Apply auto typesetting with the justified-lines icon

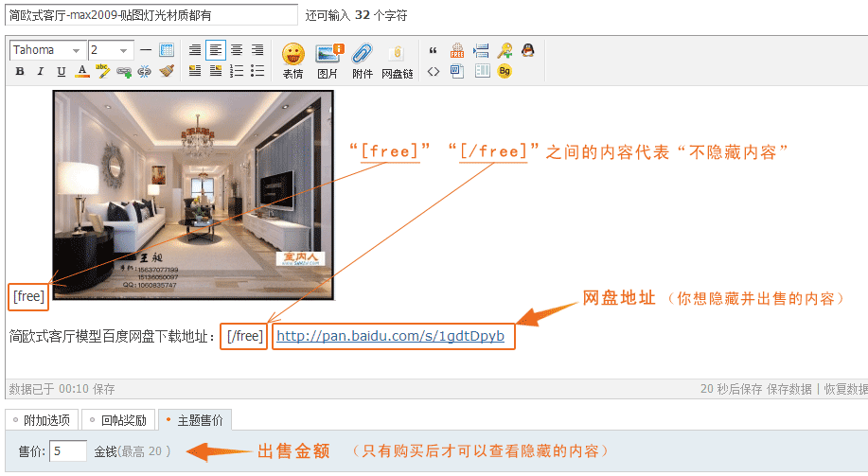[x=195, y=50]
